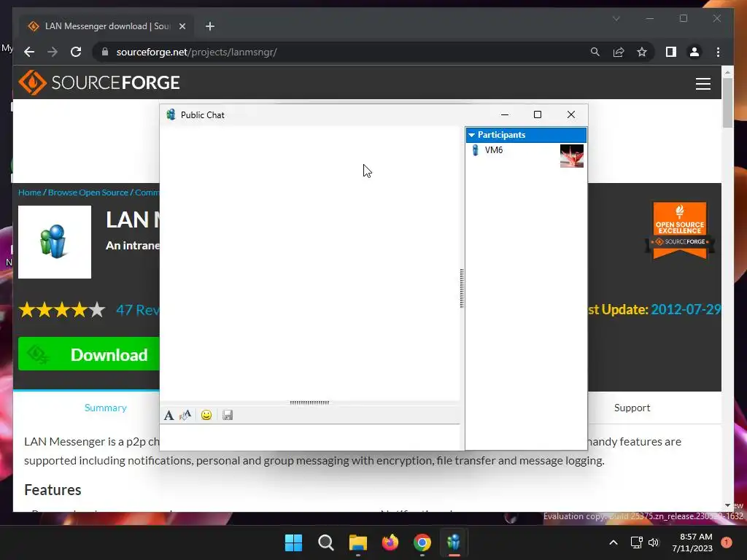
Task: Click the five-star rating
Action: (x=62, y=310)
